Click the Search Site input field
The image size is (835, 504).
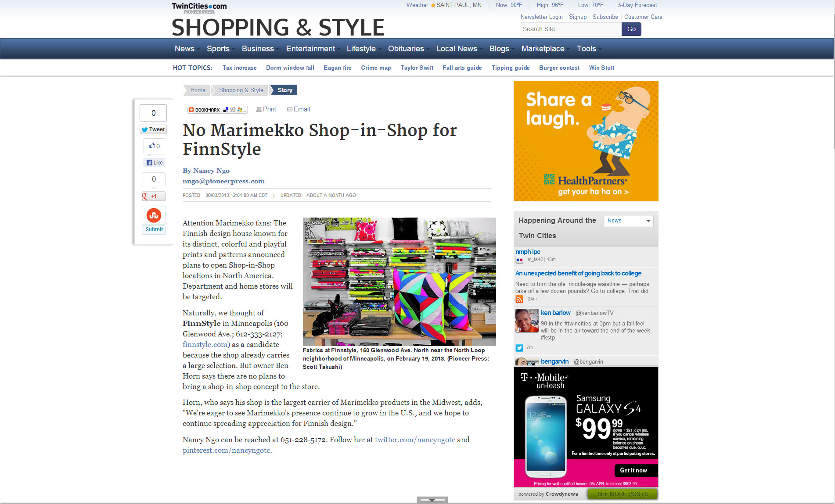click(x=571, y=29)
